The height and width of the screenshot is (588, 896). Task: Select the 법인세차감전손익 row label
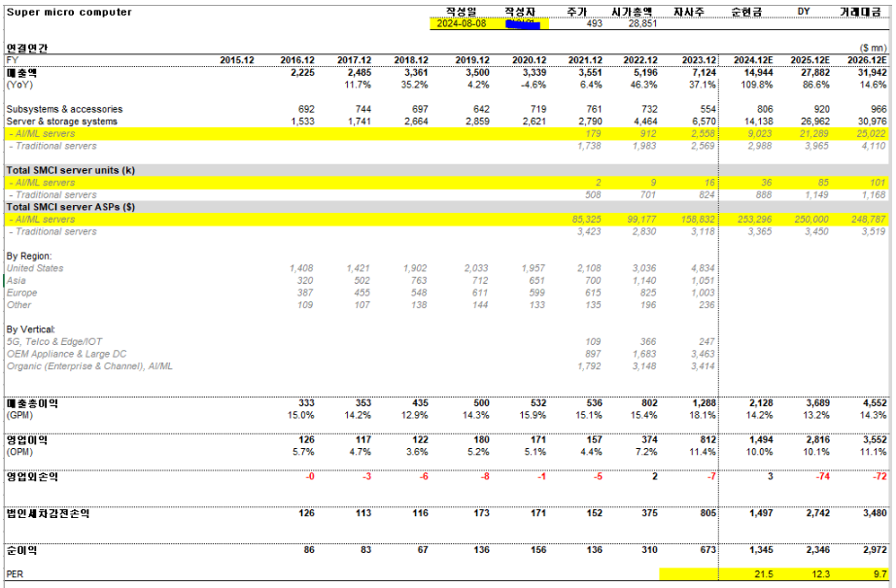(48, 513)
